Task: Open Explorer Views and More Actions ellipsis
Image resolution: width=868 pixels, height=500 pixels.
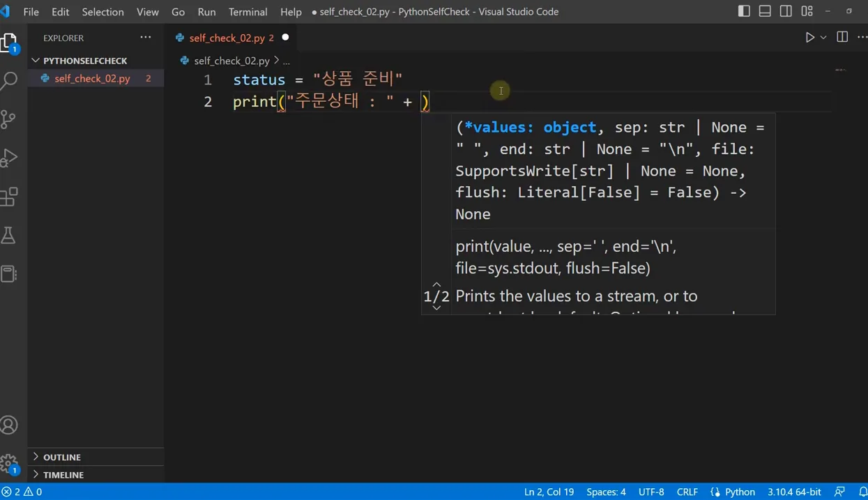Action: 145,37
